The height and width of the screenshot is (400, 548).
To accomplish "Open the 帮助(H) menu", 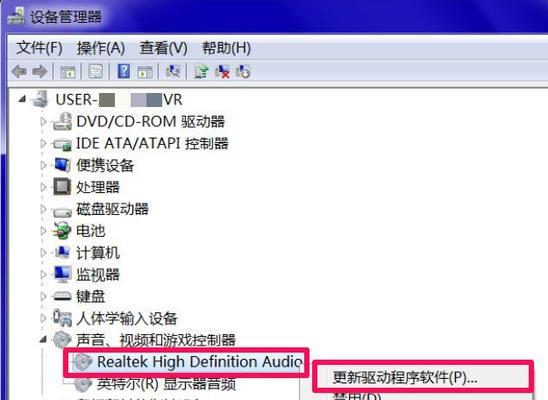I will pyautogui.click(x=226, y=48).
